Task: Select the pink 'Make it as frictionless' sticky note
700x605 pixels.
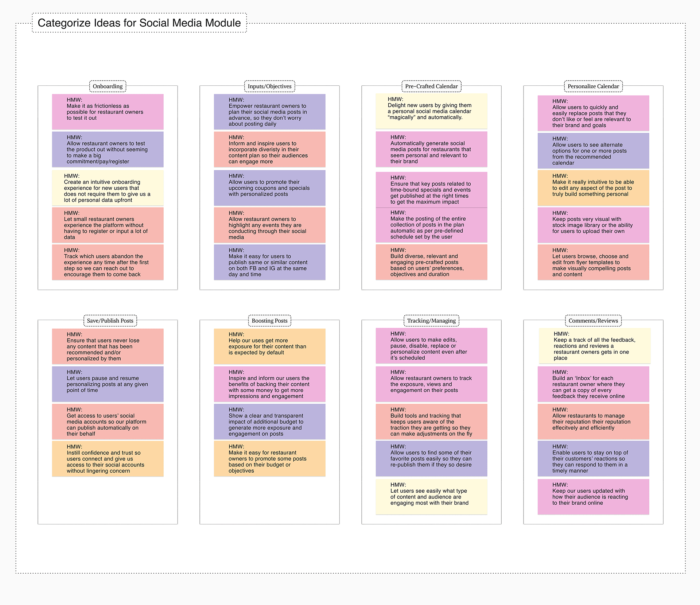Action: (x=108, y=112)
